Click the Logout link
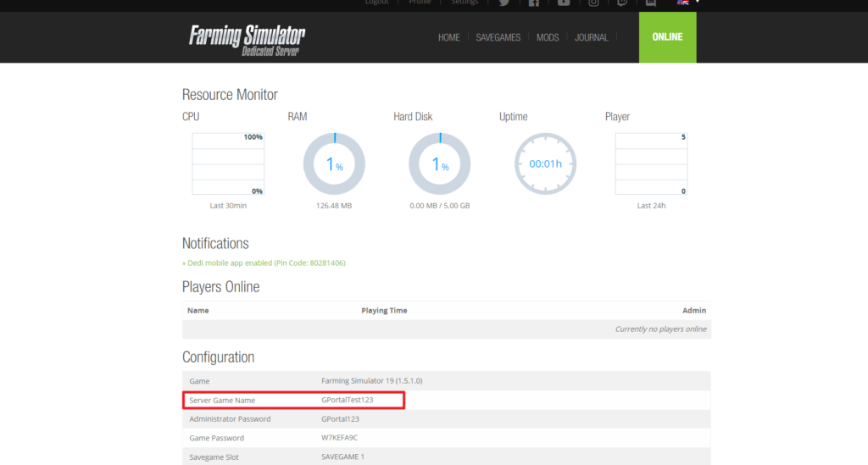This screenshot has height=465, width=868. click(377, 3)
